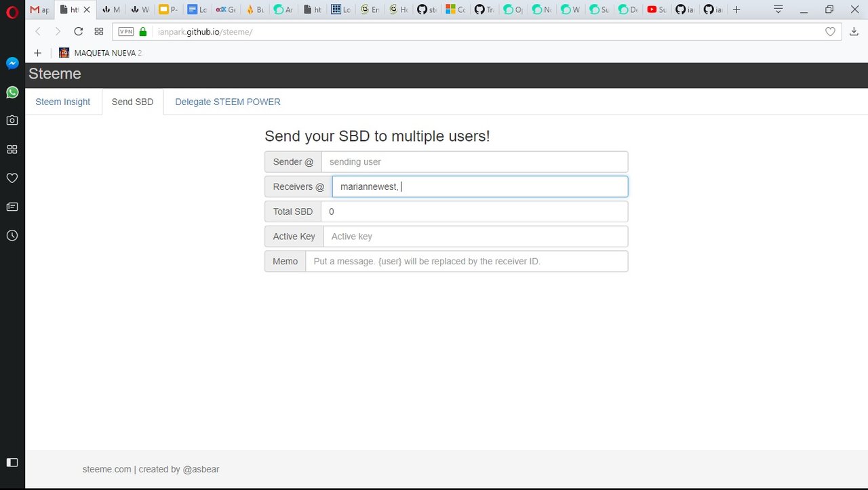The height and width of the screenshot is (490, 868).
Task: Add bookmark with bookmarks bar plus
Action: pos(37,53)
